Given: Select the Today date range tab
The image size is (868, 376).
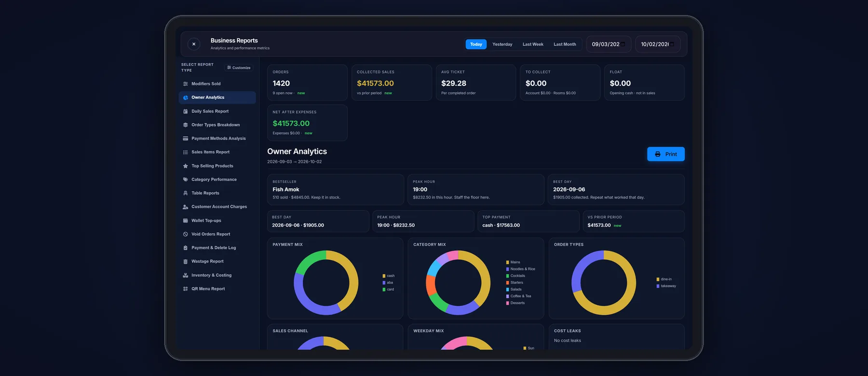Looking at the screenshot, I should click(x=476, y=44).
